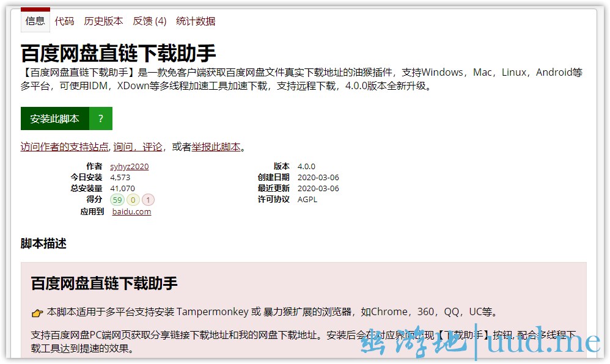The image size is (610, 364).
Task: Click the 举报此脚本 report link
Action: click(216, 147)
